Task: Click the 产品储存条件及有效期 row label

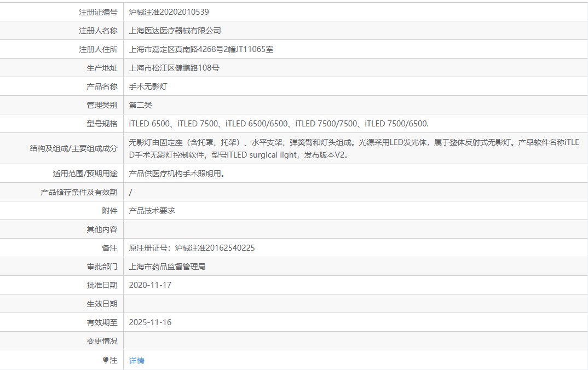Action: click(79, 192)
